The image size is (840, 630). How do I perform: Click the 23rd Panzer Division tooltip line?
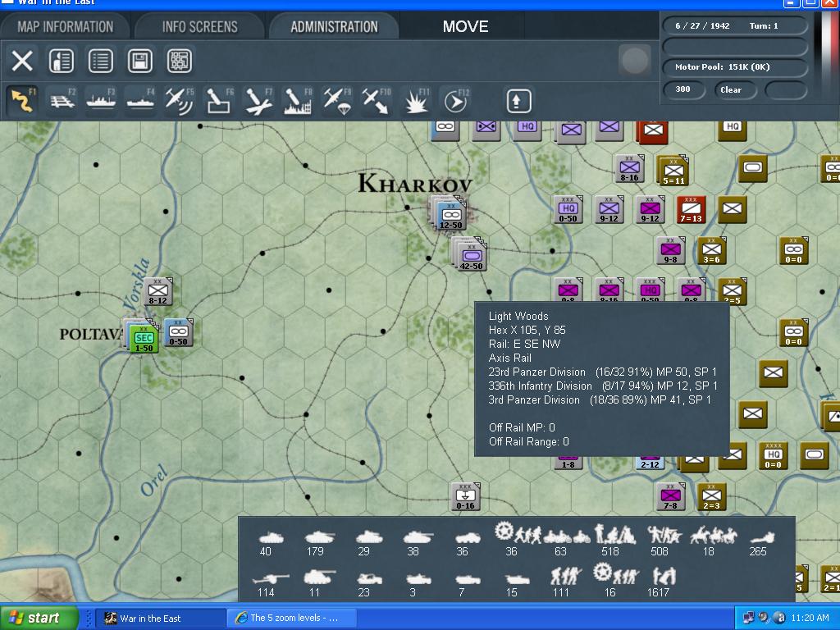pos(602,372)
